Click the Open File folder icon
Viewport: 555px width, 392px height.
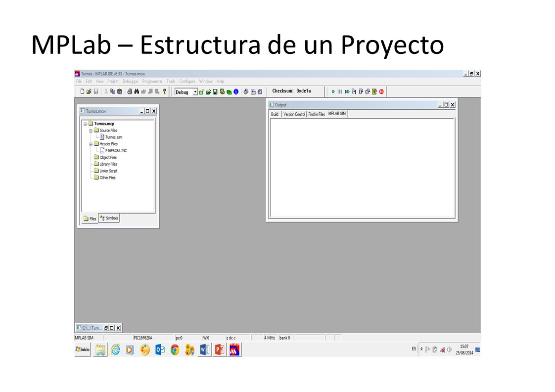tap(89, 91)
